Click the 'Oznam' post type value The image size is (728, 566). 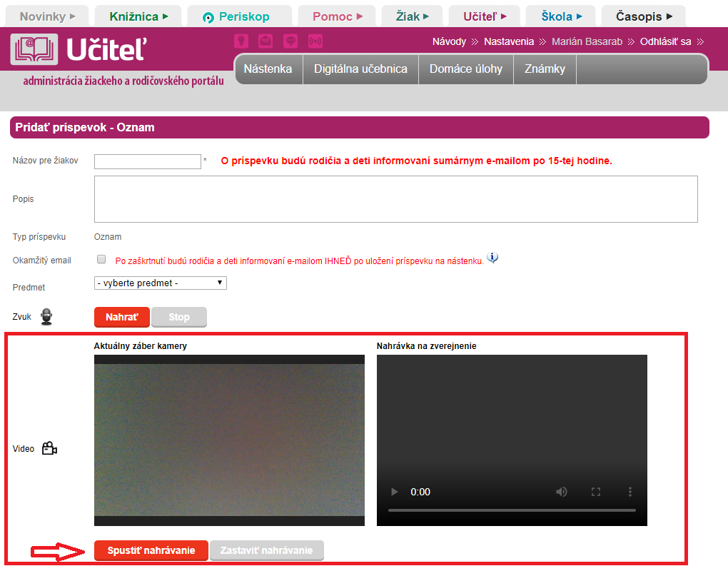click(108, 237)
